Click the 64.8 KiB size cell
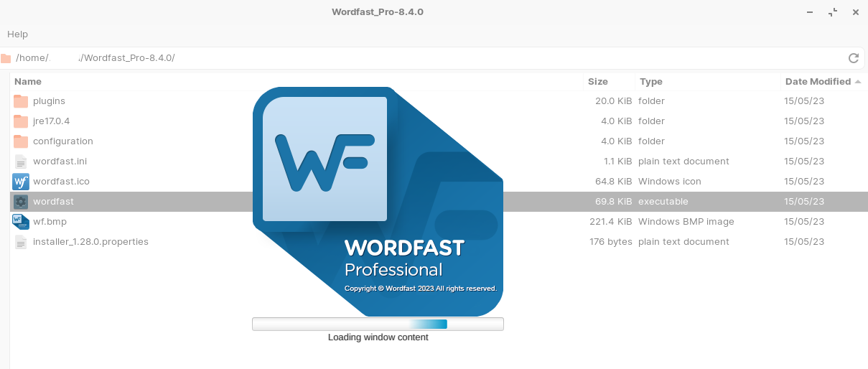The image size is (868, 369). (614, 182)
